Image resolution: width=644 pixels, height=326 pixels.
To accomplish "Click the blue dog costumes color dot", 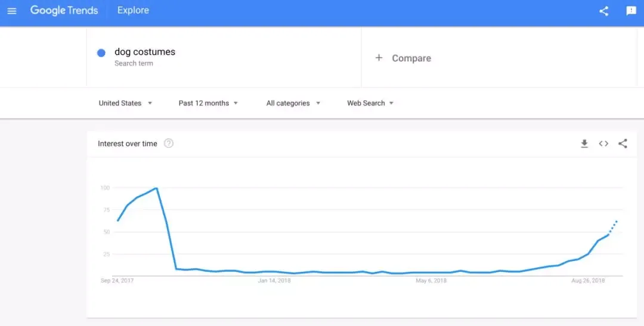I will tap(101, 53).
